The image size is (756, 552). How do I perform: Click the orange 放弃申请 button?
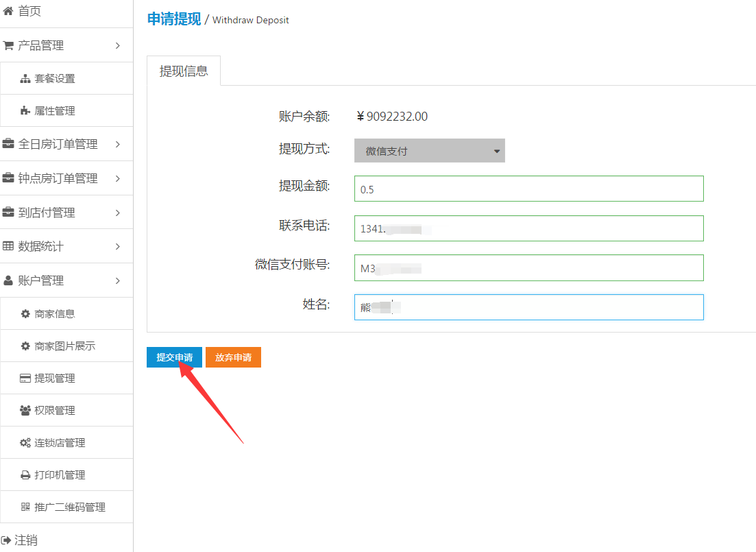coord(233,357)
